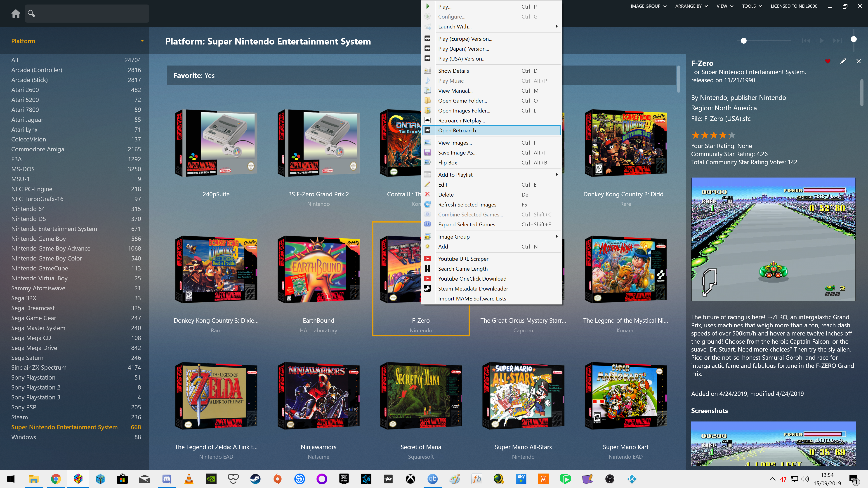Click the Save Image As floppy icon
Viewport: 868px width, 488px height.
pyautogui.click(x=427, y=152)
